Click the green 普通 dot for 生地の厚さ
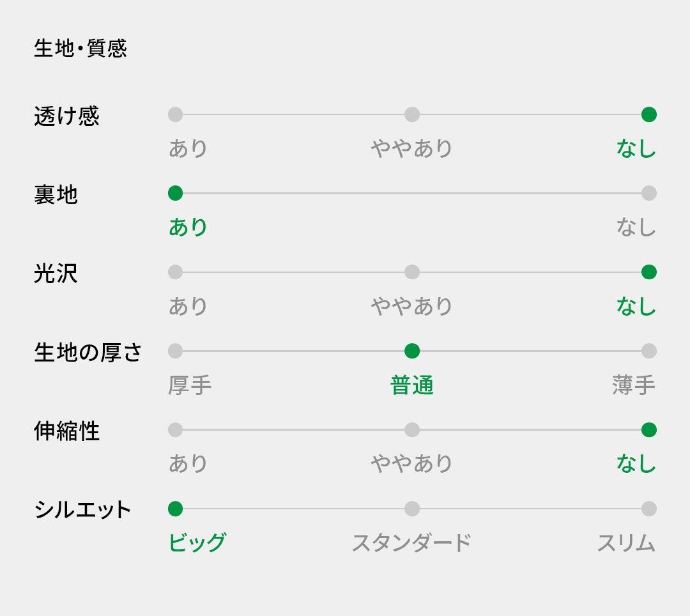 point(412,351)
